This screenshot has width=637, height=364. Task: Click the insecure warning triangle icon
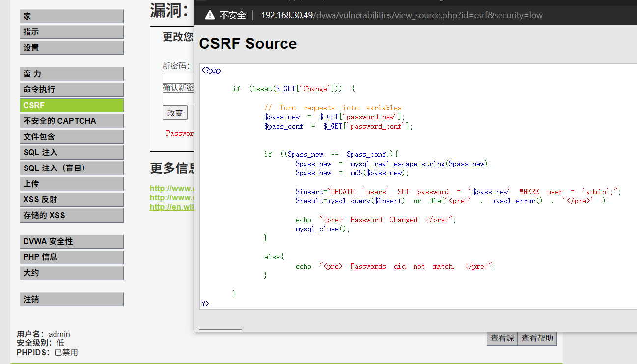pos(210,15)
